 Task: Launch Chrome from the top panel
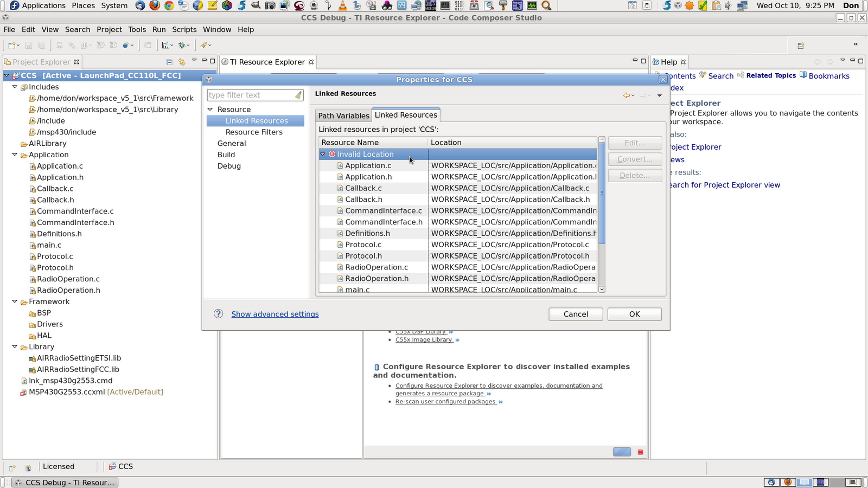coord(169,5)
